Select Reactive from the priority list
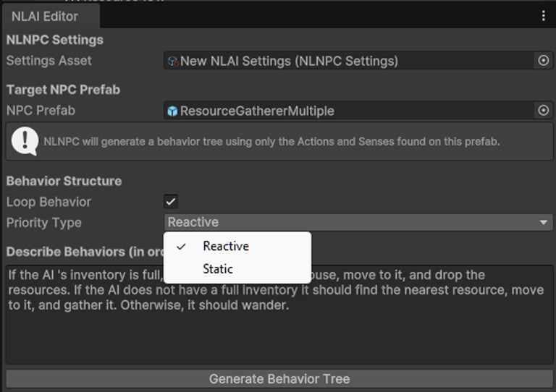The width and height of the screenshot is (556, 392). 226,247
